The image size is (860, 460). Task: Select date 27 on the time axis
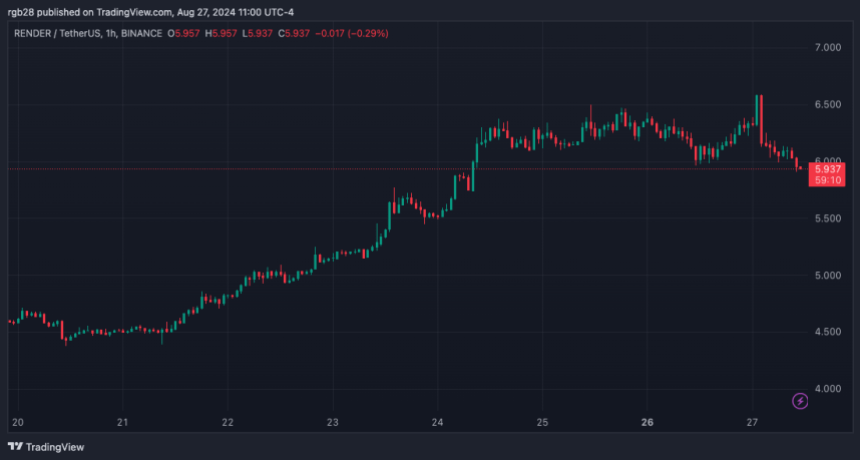pyautogui.click(x=752, y=421)
